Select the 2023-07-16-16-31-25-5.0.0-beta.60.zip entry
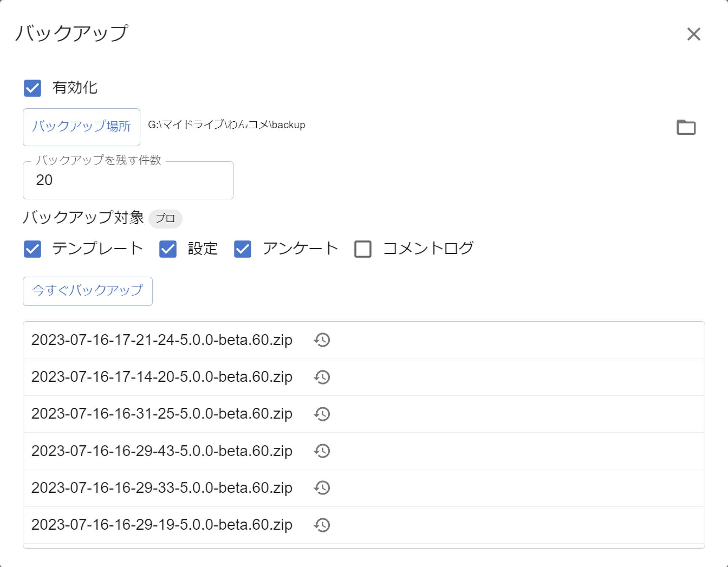728x567 pixels. coord(162,414)
